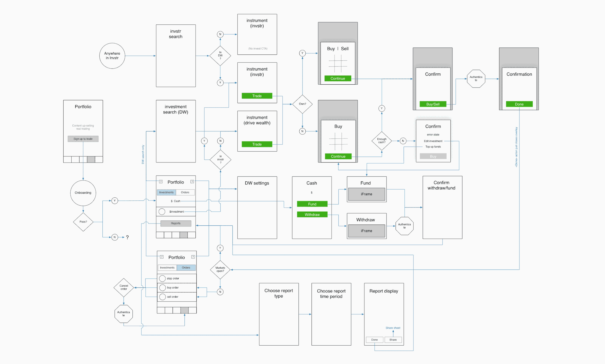Viewport: 605px width, 364px height.
Task: Click the green Buy/Sell confirm button
Action: (433, 104)
